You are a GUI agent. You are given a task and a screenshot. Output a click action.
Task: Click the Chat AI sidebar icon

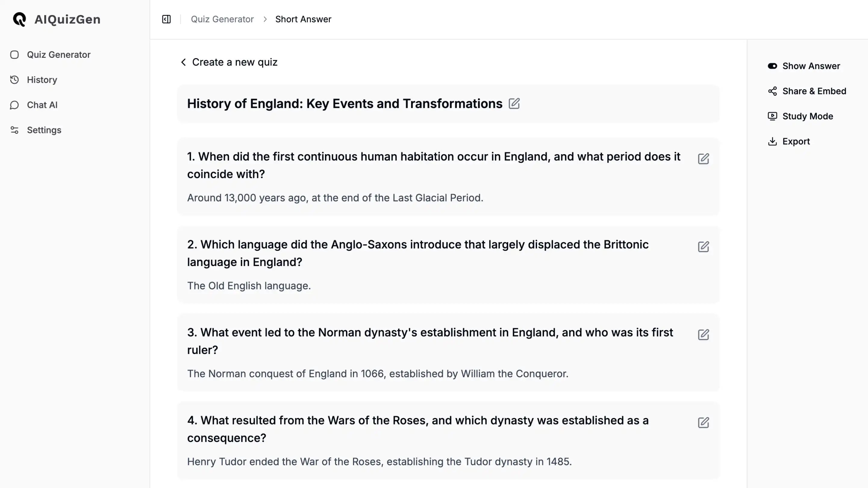(14, 105)
